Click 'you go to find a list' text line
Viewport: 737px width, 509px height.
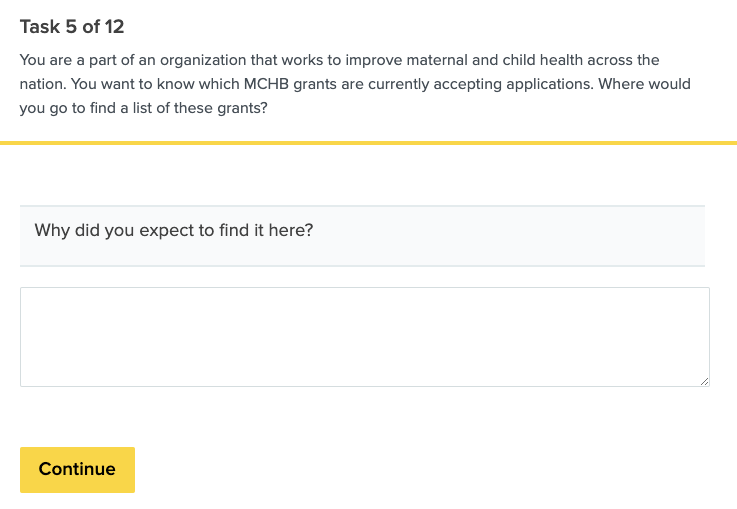[143, 108]
